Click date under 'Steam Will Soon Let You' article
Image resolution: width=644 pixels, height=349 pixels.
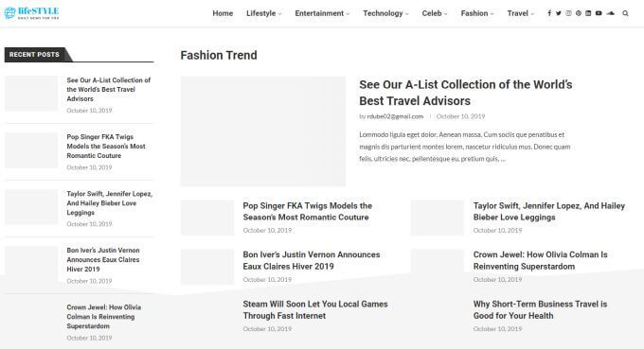point(267,329)
